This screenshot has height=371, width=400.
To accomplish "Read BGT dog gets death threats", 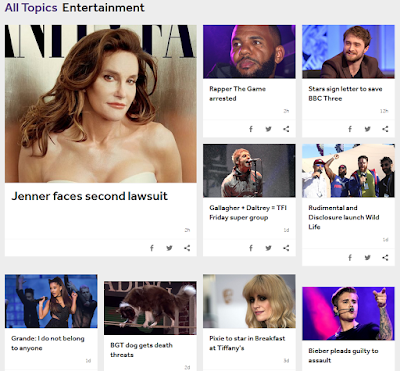I will coord(141,350).
